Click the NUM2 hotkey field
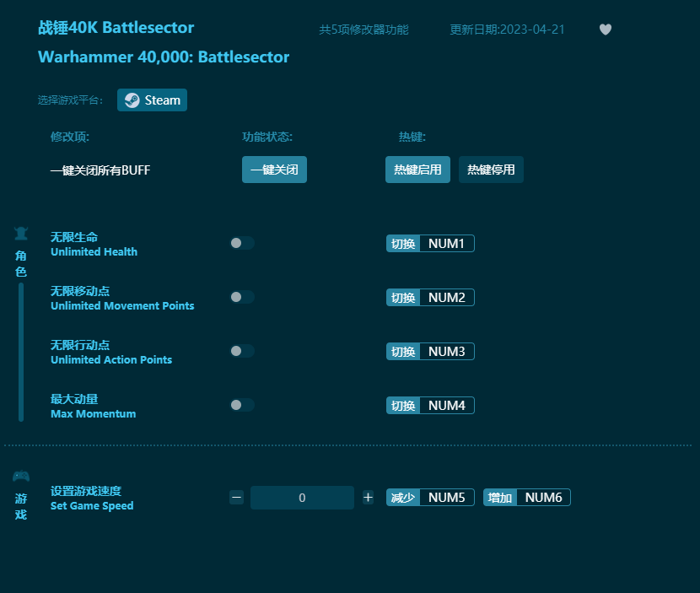This screenshot has width=700, height=593. [447, 298]
